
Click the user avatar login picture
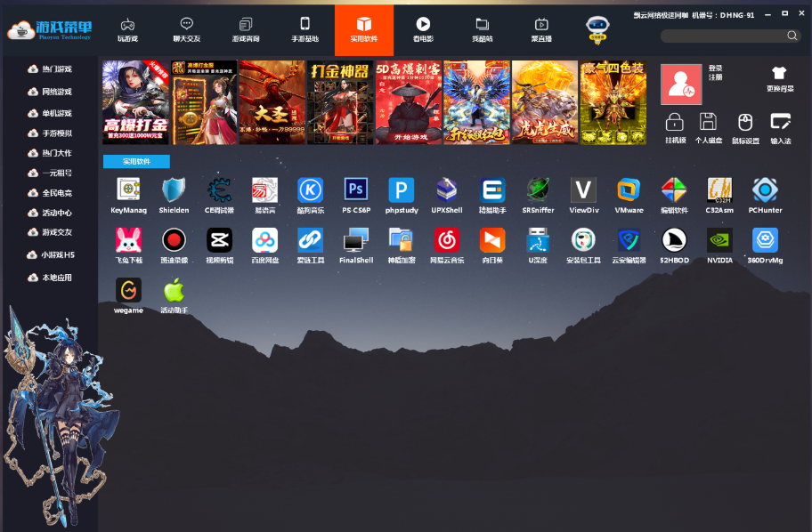(681, 85)
